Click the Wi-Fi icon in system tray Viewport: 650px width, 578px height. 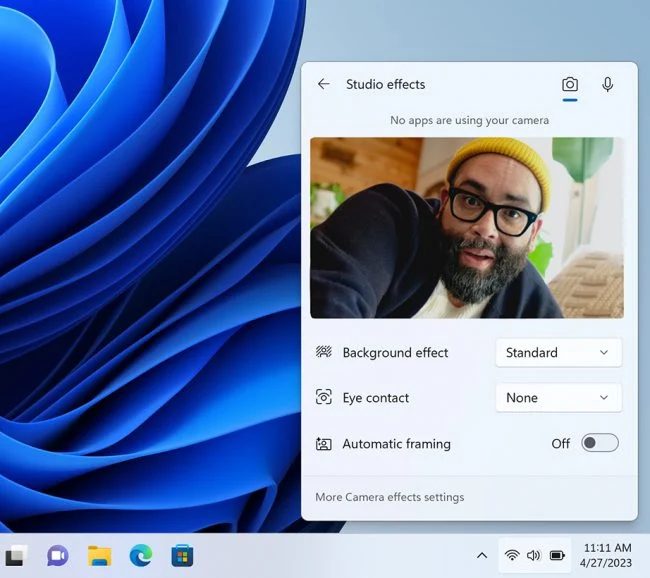(x=512, y=555)
